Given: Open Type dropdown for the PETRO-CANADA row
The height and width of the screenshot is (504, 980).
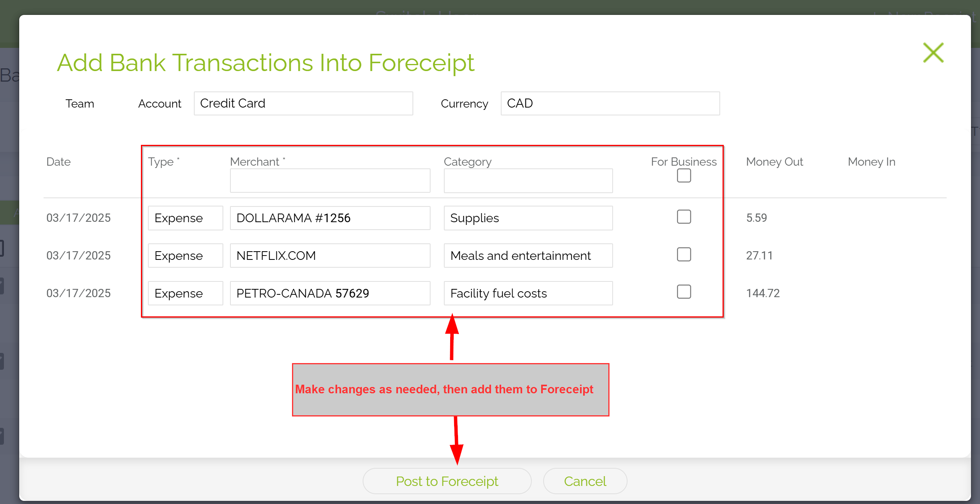Looking at the screenshot, I should 185,293.
